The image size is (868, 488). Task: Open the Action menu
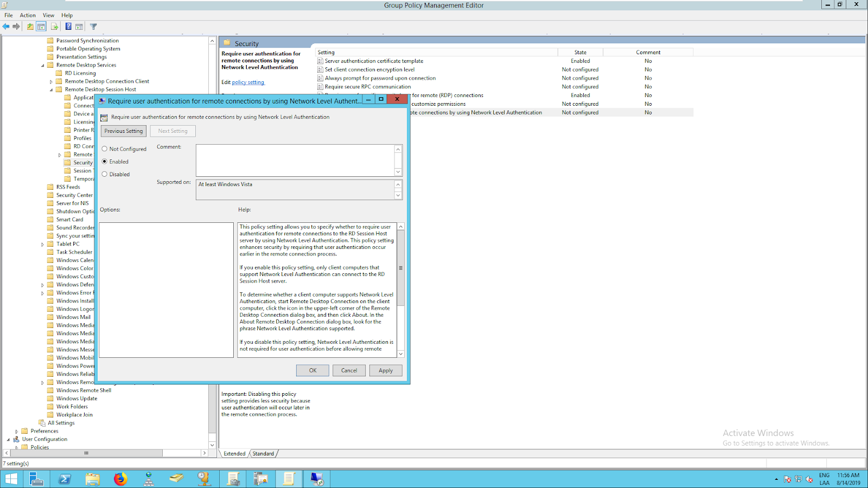click(x=28, y=15)
